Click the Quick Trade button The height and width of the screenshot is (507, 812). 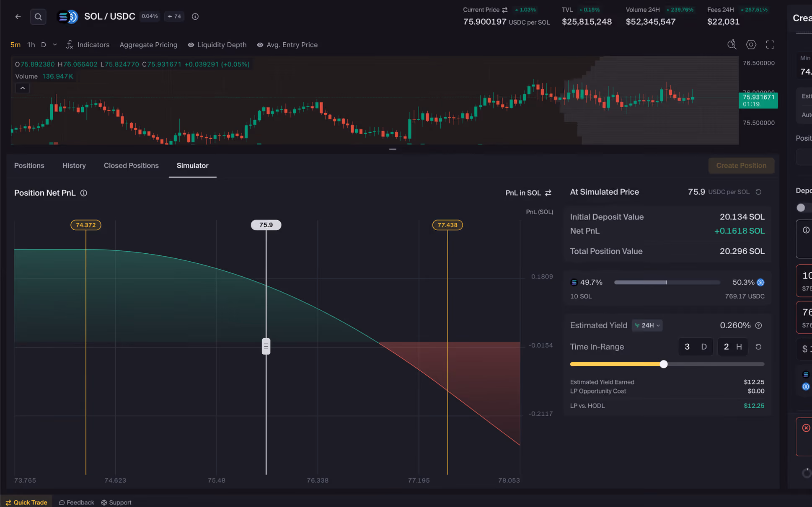[26, 502]
